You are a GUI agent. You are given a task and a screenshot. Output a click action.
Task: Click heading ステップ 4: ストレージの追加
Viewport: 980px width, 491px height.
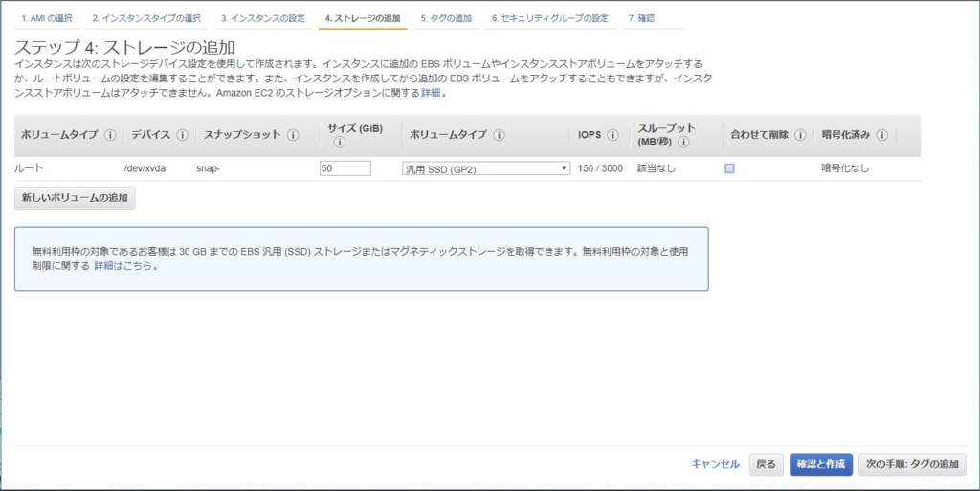[x=125, y=47]
